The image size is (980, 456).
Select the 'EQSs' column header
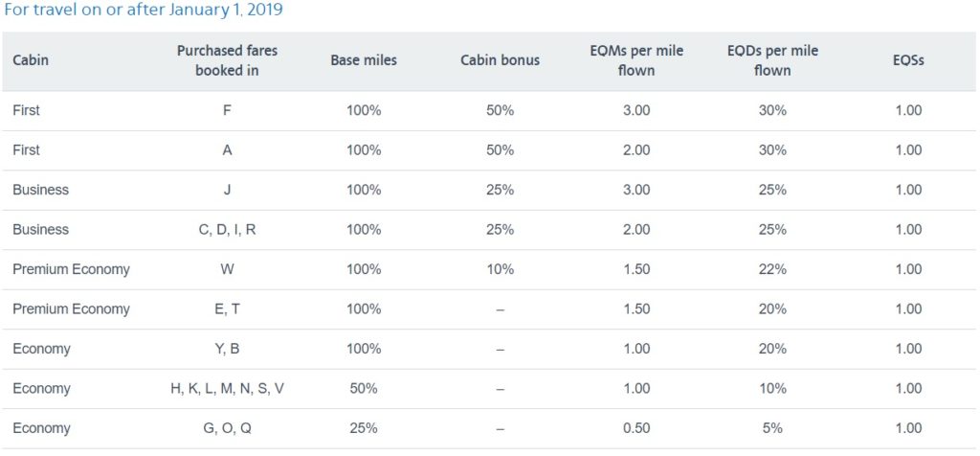coord(907,60)
